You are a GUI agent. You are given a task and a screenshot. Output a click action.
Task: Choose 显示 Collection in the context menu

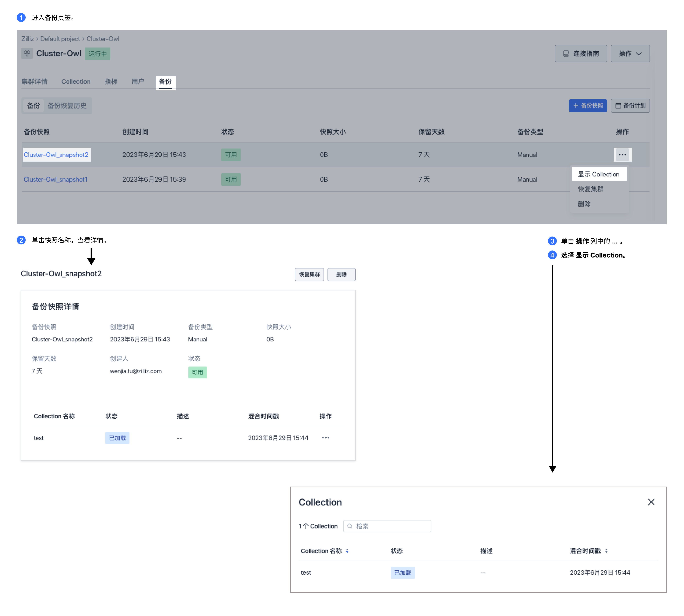point(599,174)
